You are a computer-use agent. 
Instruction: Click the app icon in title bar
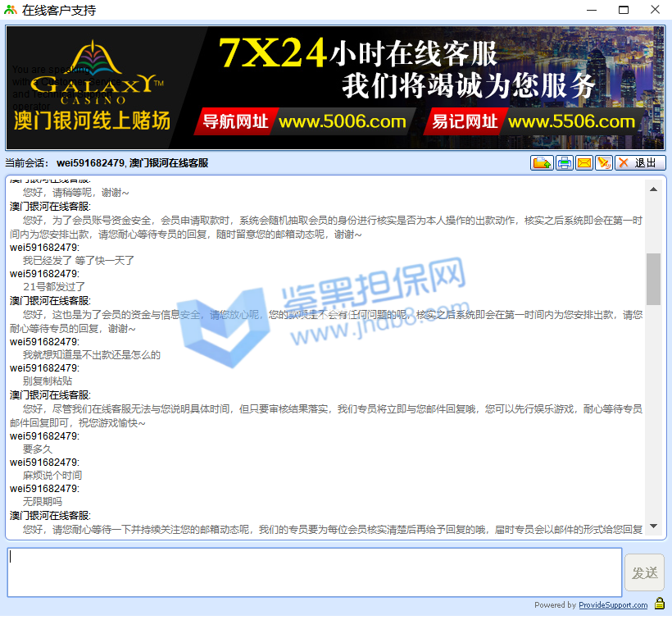coord(11,10)
